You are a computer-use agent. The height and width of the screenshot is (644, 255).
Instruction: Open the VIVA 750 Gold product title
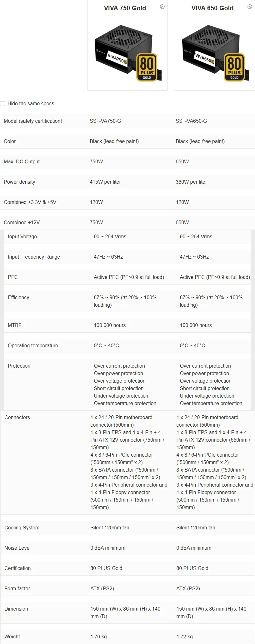tap(125, 8)
